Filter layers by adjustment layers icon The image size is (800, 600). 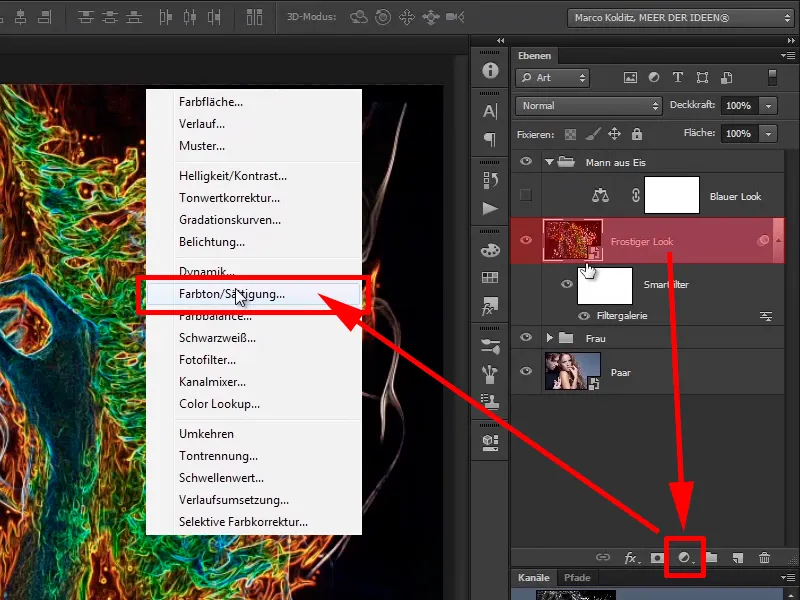coord(654,78)
